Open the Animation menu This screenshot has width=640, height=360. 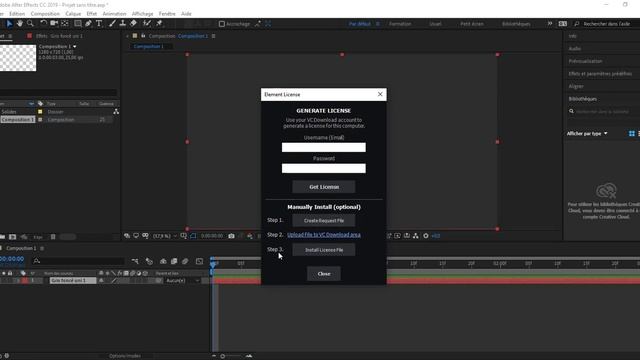coord(114,13)
